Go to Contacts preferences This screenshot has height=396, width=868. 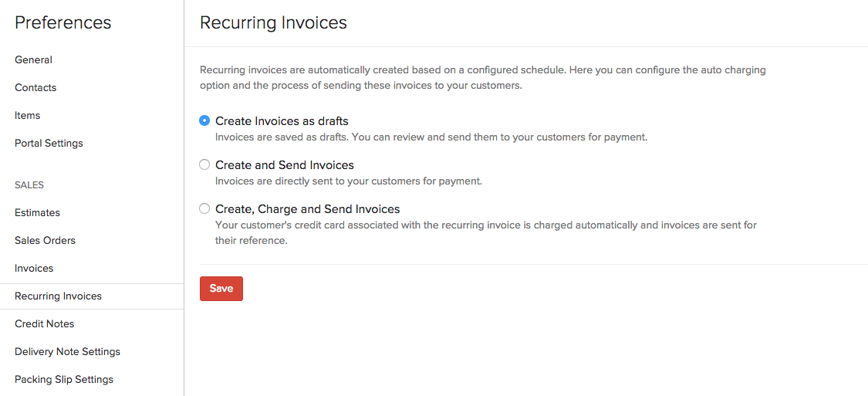point(35,87)
